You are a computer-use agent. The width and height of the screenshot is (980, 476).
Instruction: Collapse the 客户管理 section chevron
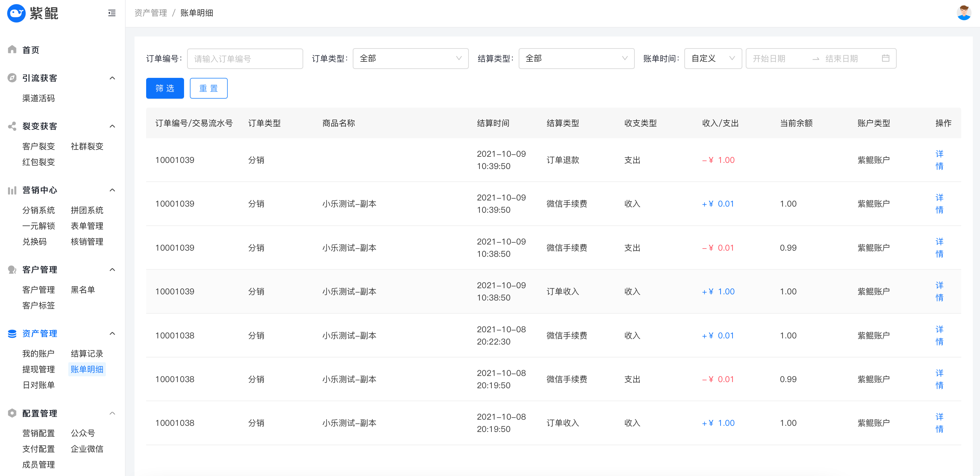[112, 269]
